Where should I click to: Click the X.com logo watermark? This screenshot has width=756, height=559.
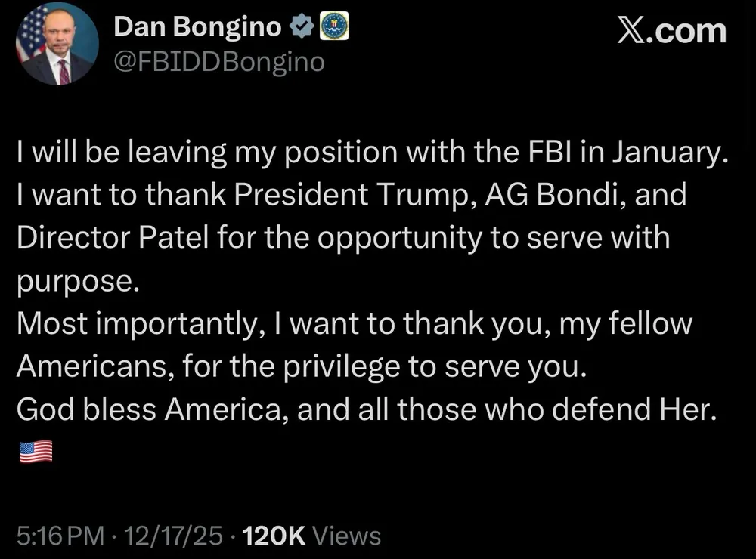click(671, 31)
